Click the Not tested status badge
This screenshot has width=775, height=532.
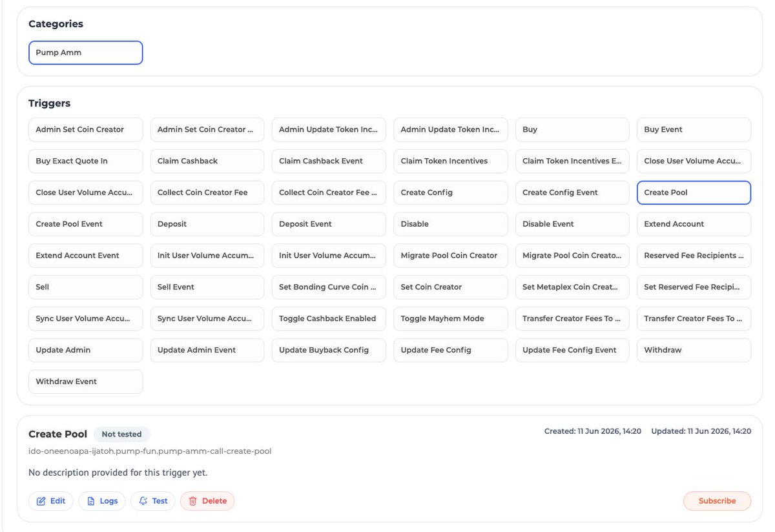[x=122, y=435]
